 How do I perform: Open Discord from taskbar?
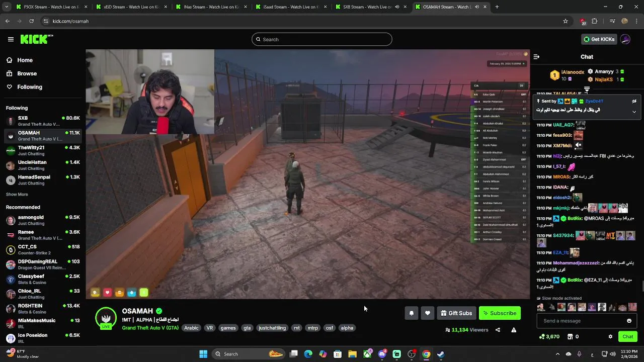[x=382, y=354]
